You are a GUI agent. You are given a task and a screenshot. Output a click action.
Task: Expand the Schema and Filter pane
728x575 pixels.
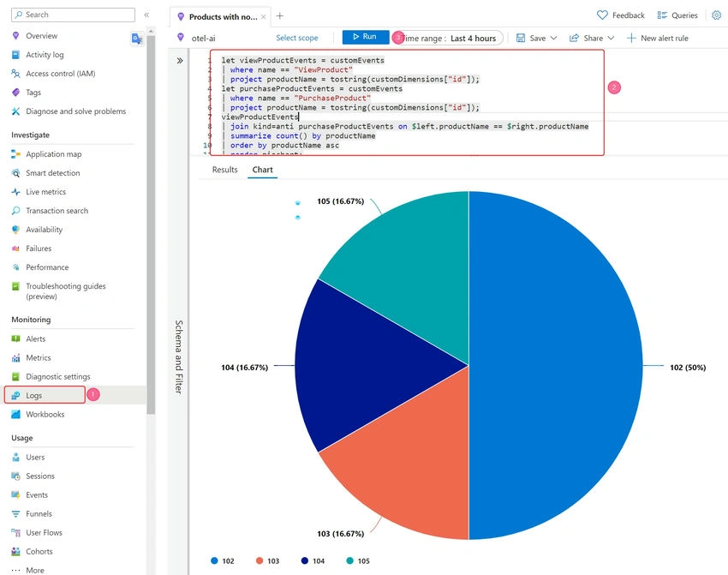click(180, 61)
